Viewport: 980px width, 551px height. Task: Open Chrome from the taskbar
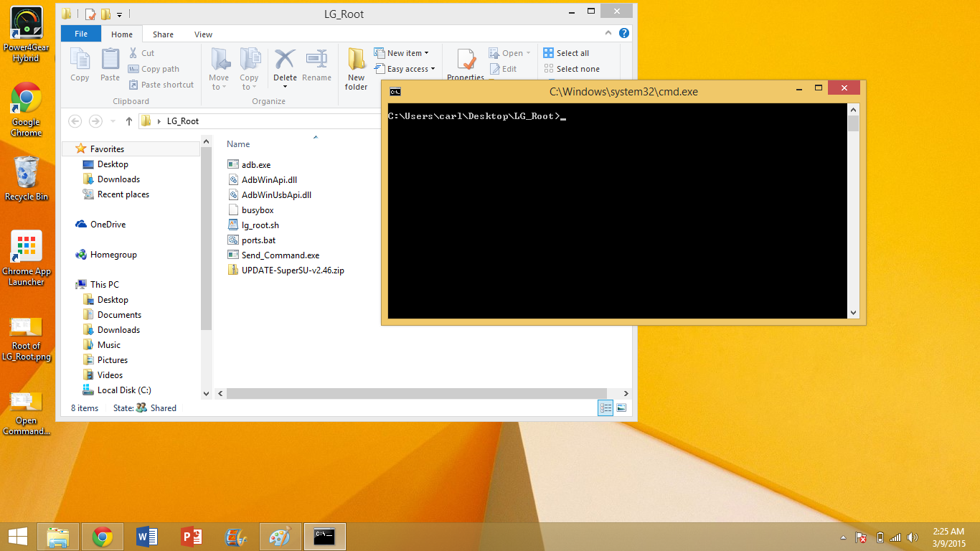(x=103, y=537)
